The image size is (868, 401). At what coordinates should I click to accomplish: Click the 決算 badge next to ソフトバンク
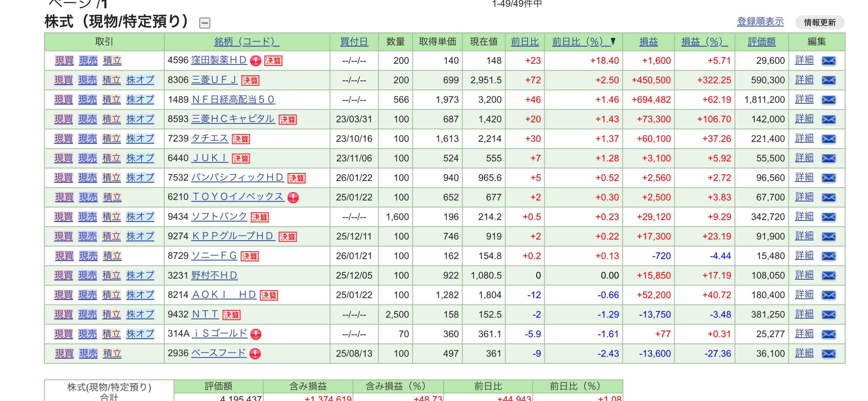click(259, 217)
